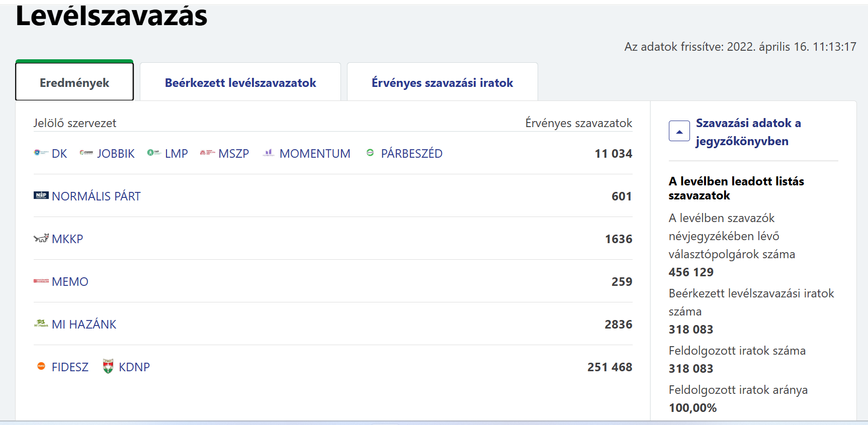Click Szavazási adatok a jegyzőkönyvben heading
Screen dimensions: 868x425
click(748, 132)
